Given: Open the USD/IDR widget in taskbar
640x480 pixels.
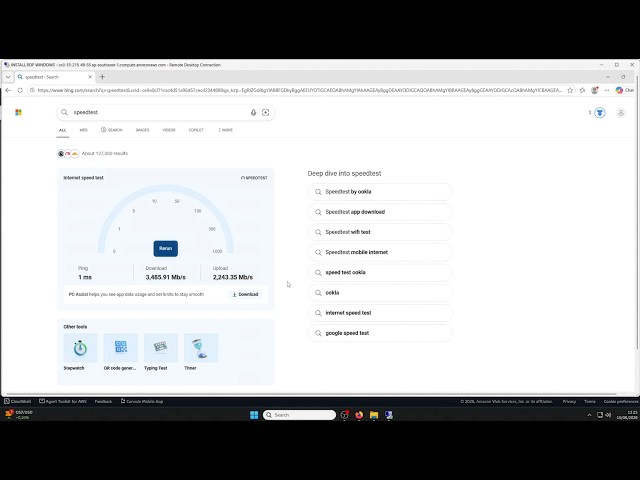Looking at the screenshot, I should [19, 415].
